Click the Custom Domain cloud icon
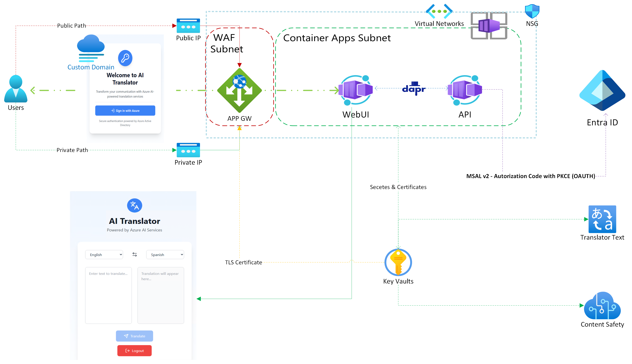 pos(91,48)
